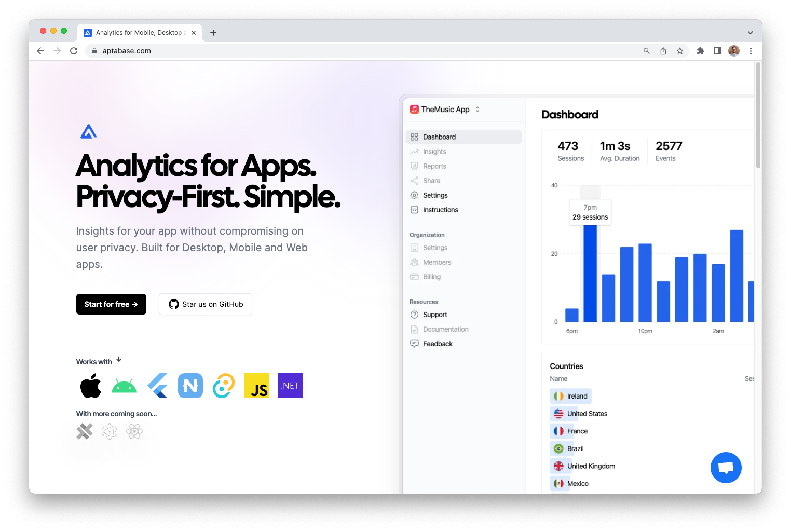Click the Apple platform icon
The width and height of the screenshot is (791, 532).
pos(91,386)
